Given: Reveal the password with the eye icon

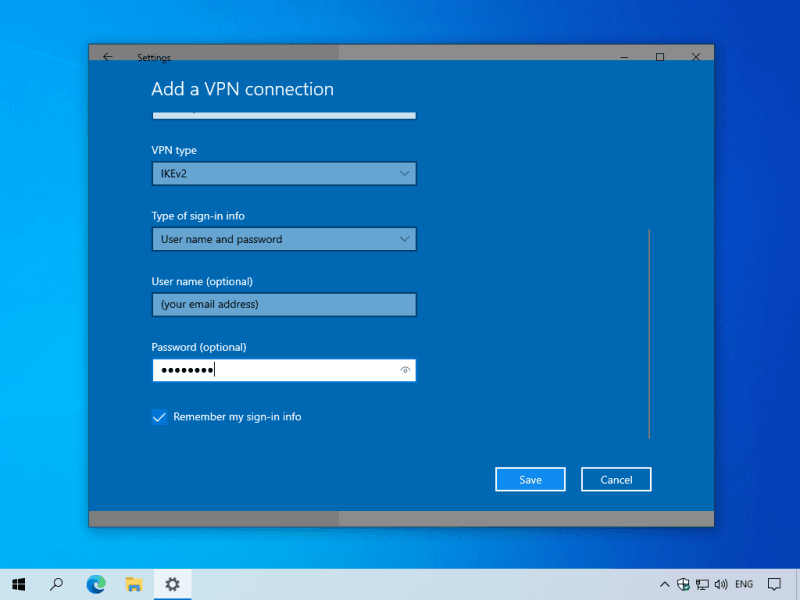Looking at the screenshot, I should click(405, 370).
